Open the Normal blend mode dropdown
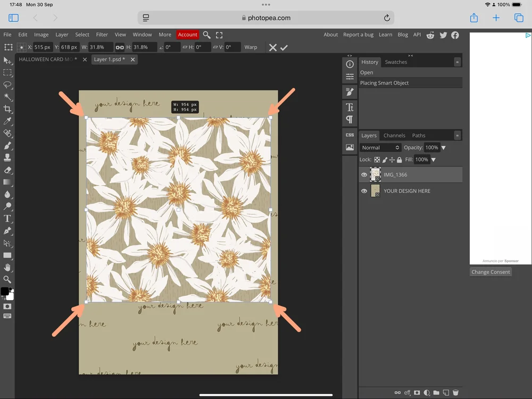Viewport: 532px width, 399px height. click(380, 147)
